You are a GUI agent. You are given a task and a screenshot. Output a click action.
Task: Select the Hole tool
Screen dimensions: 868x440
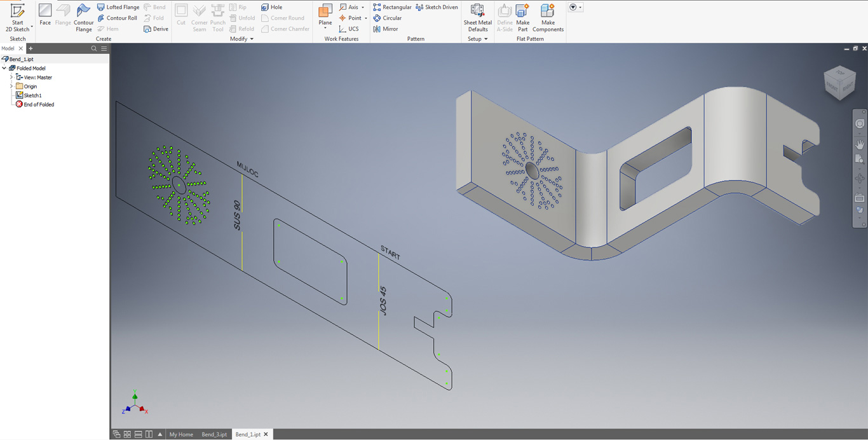272,7
